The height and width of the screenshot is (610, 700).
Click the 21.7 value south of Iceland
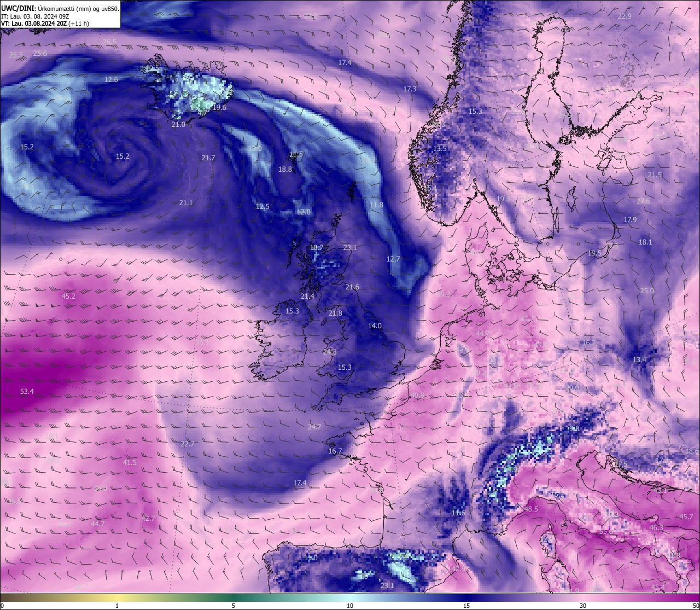point(208,158)
